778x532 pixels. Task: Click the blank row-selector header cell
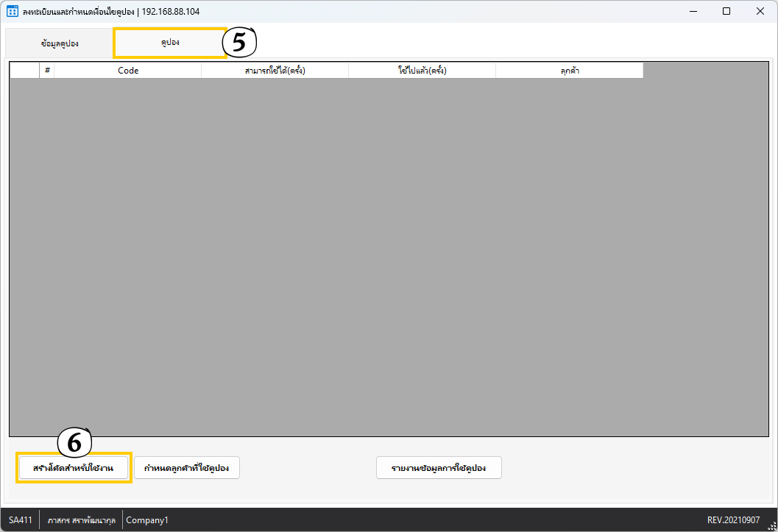point(24,71)
